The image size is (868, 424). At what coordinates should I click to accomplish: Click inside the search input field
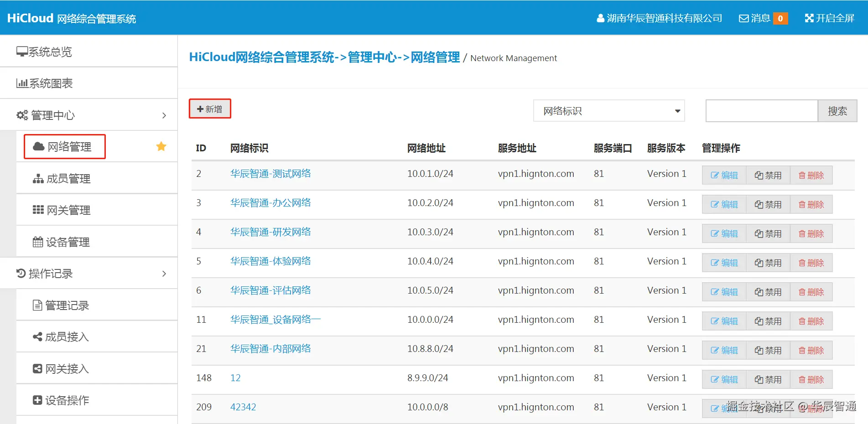pyautogui.click(x=761, y=111)
